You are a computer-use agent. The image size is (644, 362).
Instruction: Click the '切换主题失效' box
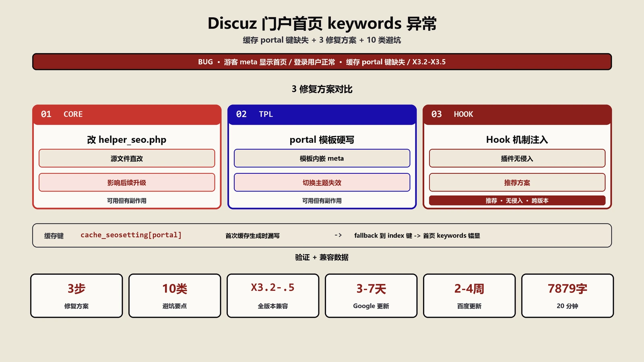(322, 183)
